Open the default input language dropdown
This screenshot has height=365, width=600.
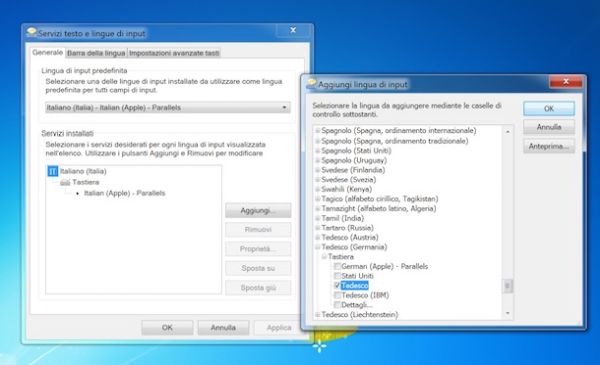168,108
